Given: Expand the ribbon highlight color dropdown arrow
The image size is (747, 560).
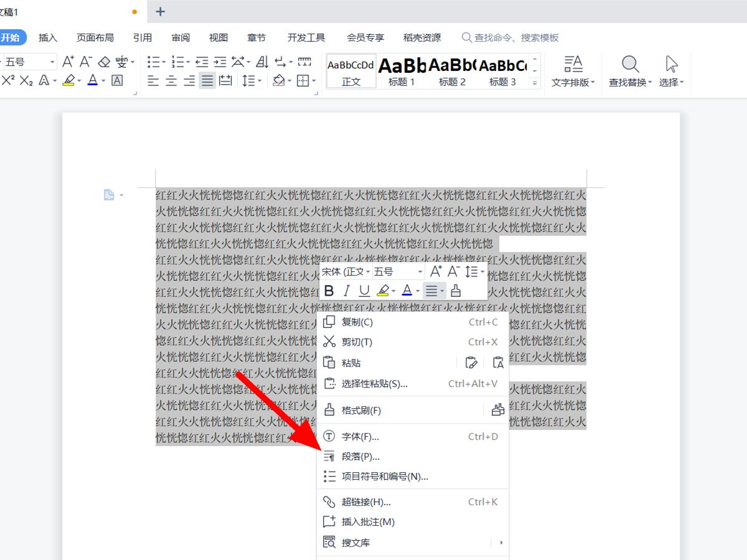Looking at the screenshot, I should tap(79, 81).
